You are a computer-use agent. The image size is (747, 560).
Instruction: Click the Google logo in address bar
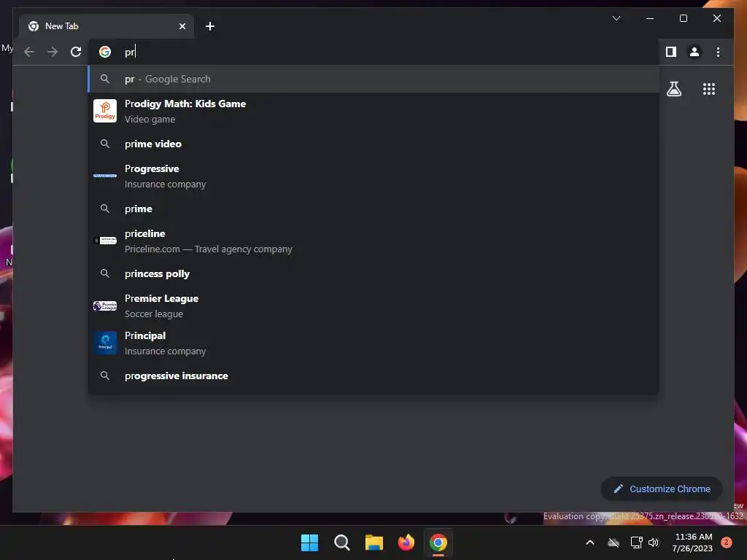tap(105, 52)
